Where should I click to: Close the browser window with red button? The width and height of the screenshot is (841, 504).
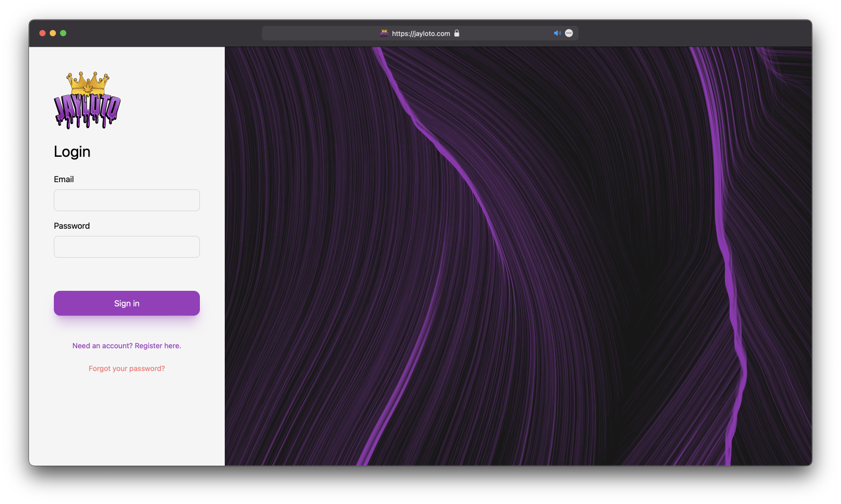click(42, 33)
